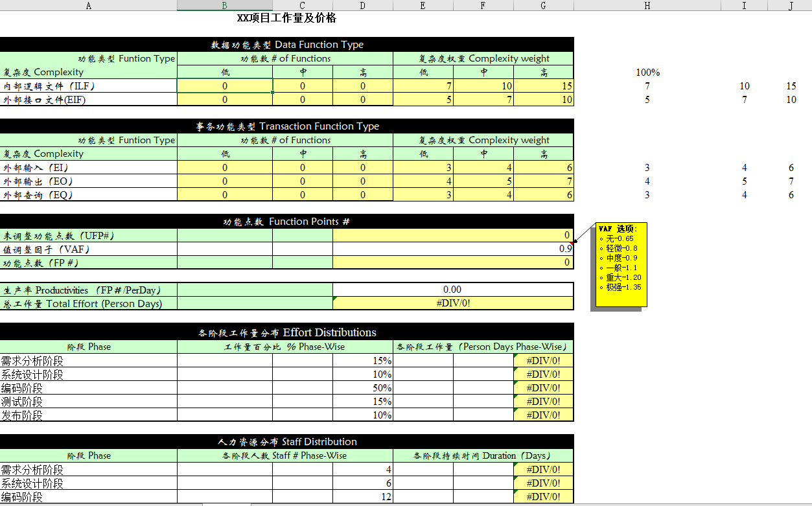Image resolution: width=812 pixels, height=506 pixels.
Task: Click the Staff Distribution section header
Action: pos(286,442)
